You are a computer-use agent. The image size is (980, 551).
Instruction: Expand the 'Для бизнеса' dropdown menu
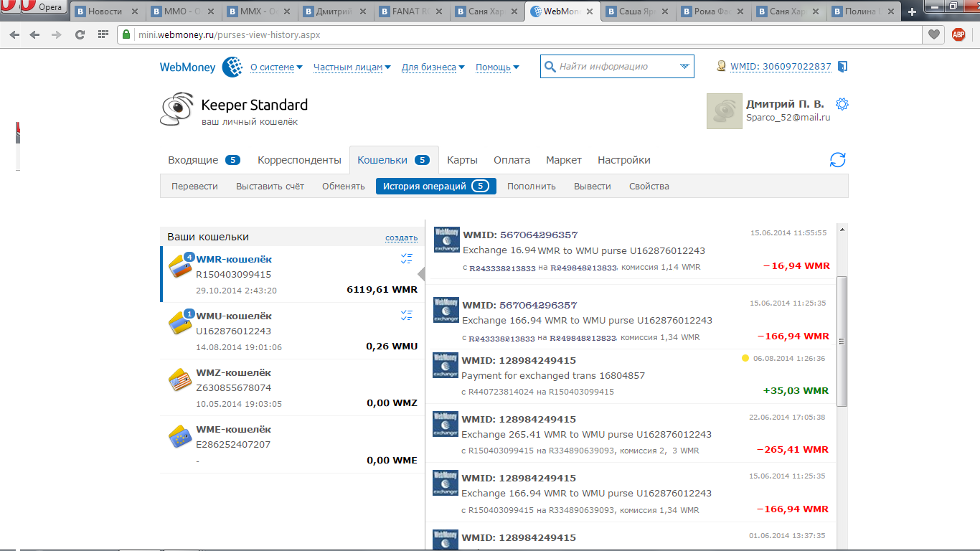[433, 67]
